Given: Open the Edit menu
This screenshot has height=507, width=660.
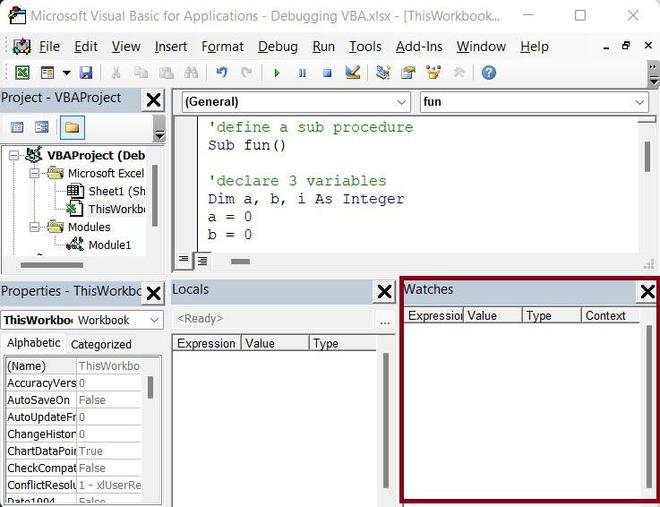Looking at the screenshot, I should [86, 46].
